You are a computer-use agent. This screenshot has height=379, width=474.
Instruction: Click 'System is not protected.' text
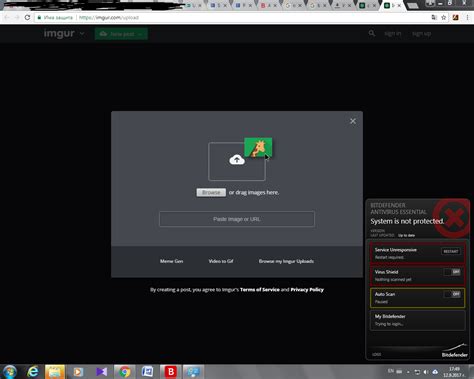[407, 221]
